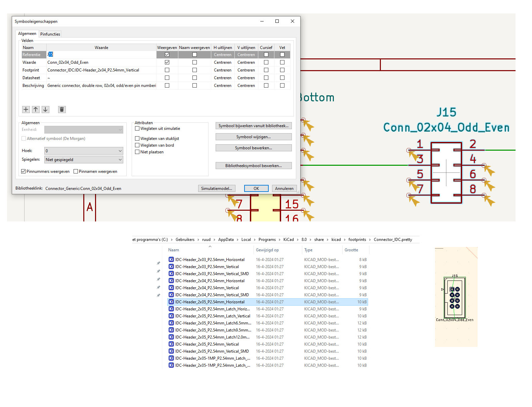Enable Weergeven checkbox for Footprint row

click(x=167, y=70)
